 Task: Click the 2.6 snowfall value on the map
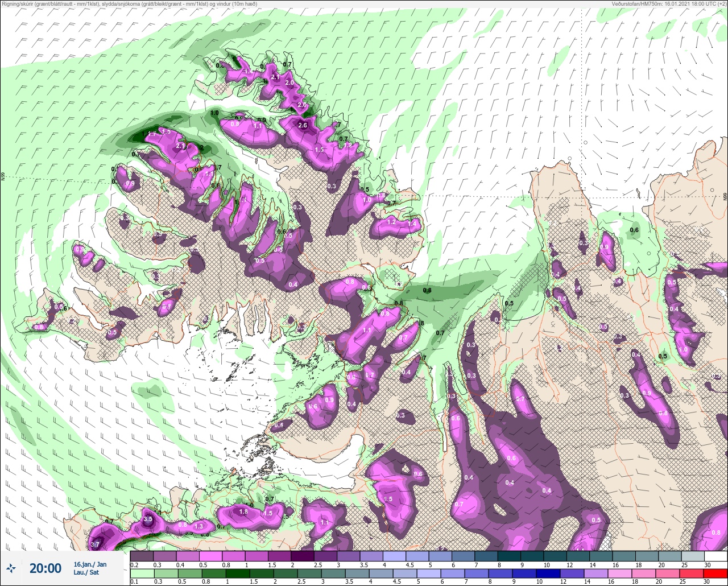point(303,126)
